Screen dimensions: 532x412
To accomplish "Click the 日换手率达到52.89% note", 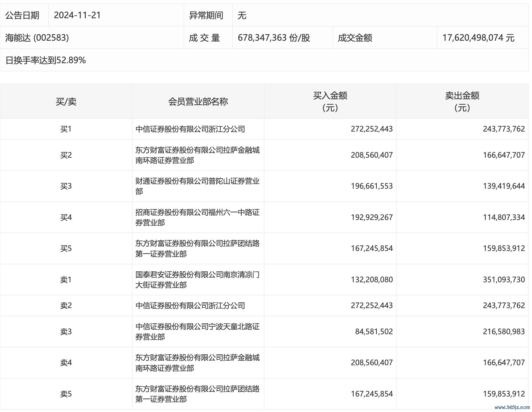I will [x=46, y=60].
